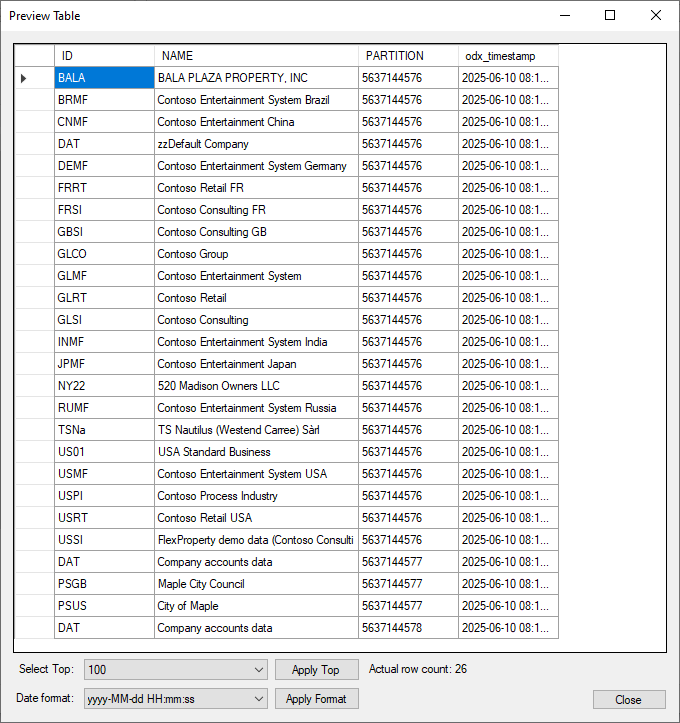This screenshot has width=680, height=723.
Task: Maximize the Preview Table window
Action: (x=610, y=16)
